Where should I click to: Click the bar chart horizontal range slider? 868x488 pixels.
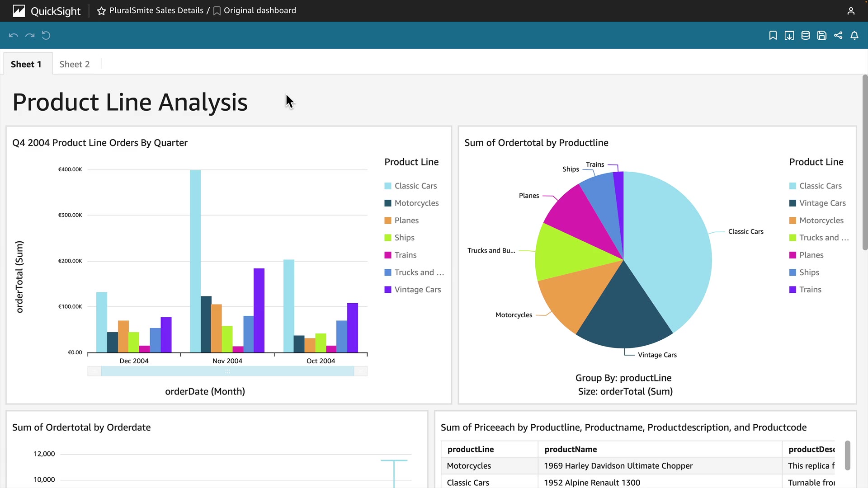pos(227,371)
